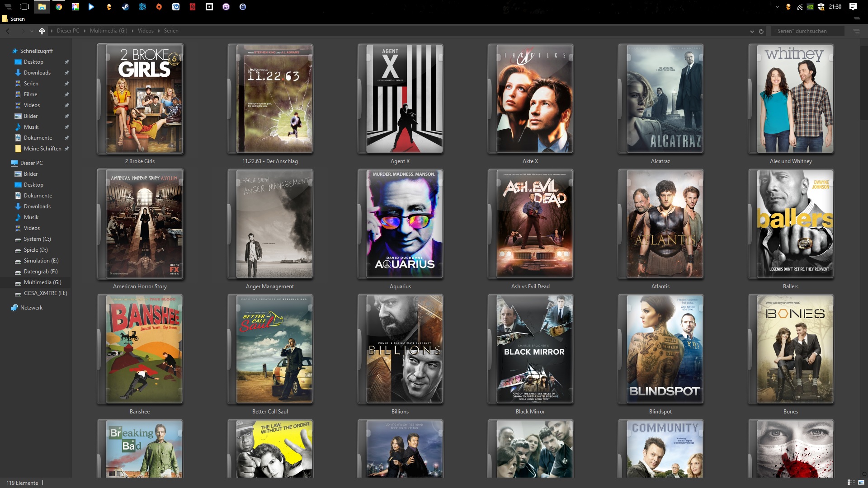
Task: Open Origin from the taskbar
Action: [159, 7]
